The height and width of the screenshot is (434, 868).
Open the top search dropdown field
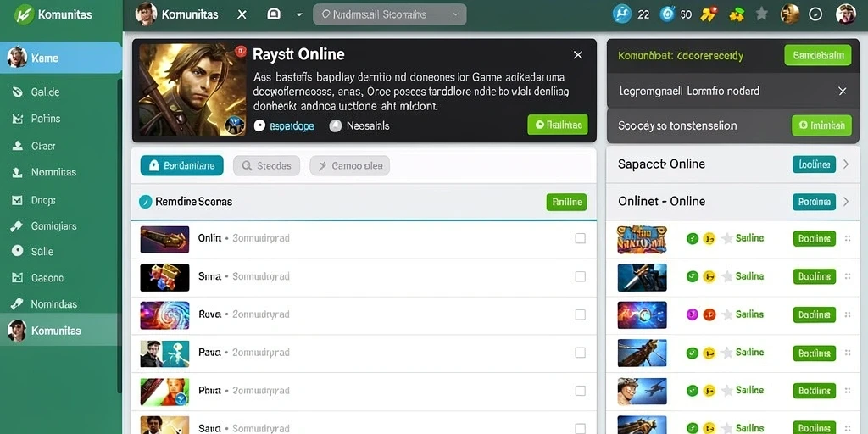tap(390, 14)
